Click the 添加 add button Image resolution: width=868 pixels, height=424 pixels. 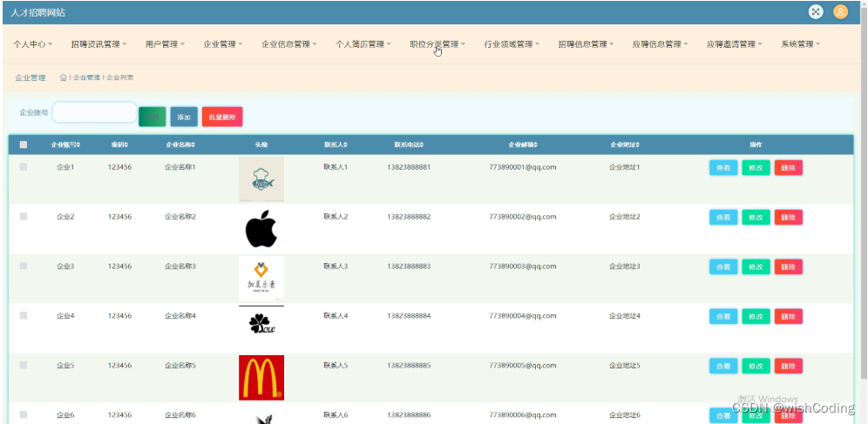[184, 117]
